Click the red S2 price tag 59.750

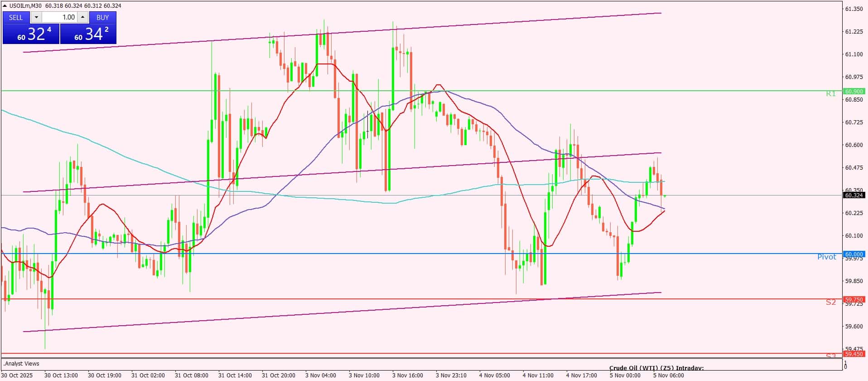854,299
